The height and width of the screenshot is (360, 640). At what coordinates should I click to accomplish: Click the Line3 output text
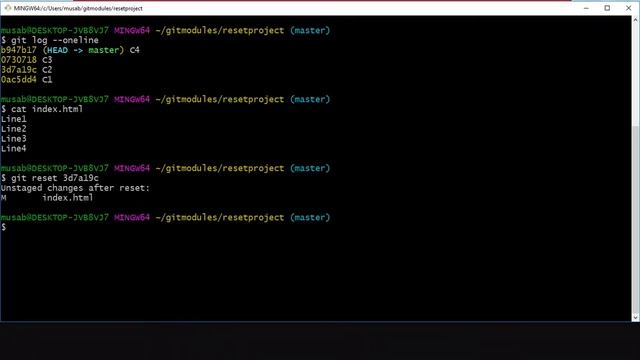click(13, 138)
